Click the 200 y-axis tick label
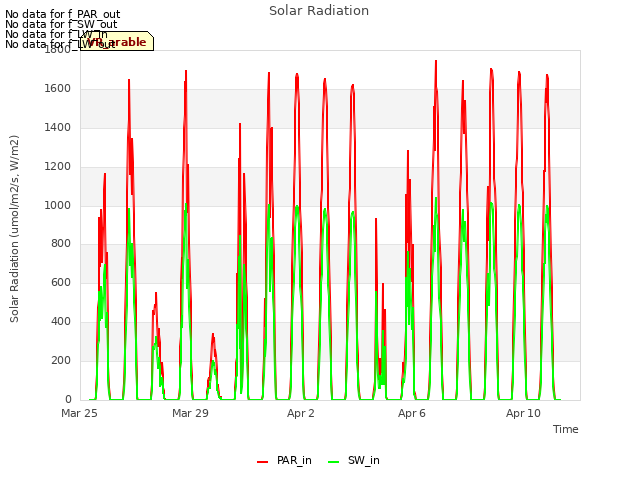This screenshot has width=640, height=480. (x=61, y=361)
